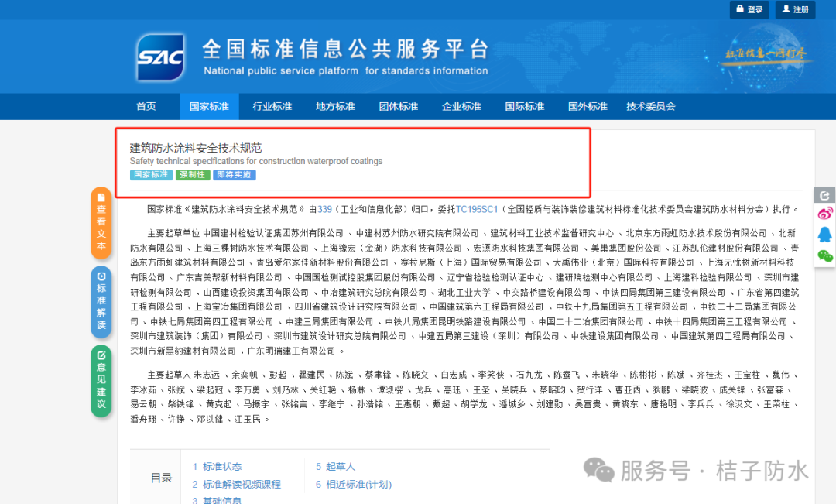This screenshot has width=836, height=504.
Task: Switch to the 行业标准 tab
Action: click(272, 106)
